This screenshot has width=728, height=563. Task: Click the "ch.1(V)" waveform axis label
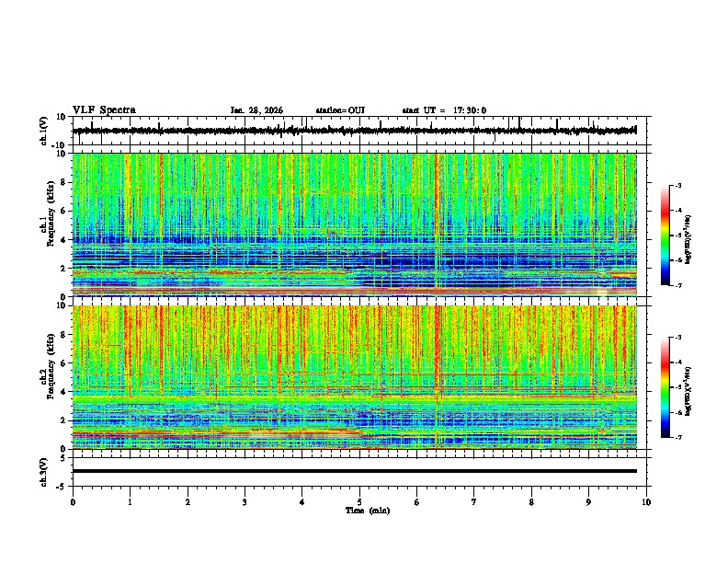tap(44, 131)
